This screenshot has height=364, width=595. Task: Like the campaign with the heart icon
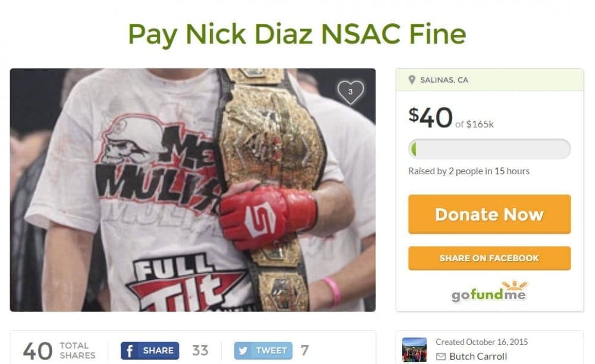click(x=350, y=92)
